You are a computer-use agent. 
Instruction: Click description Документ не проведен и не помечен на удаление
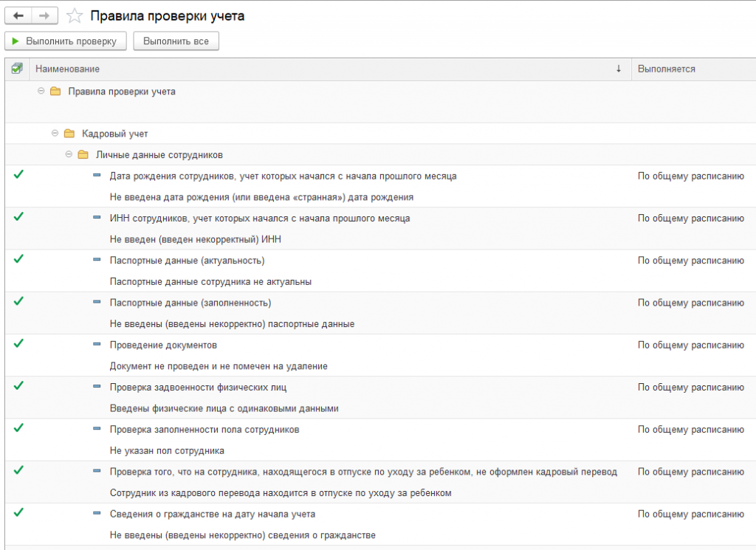click(x=219, y=366)
